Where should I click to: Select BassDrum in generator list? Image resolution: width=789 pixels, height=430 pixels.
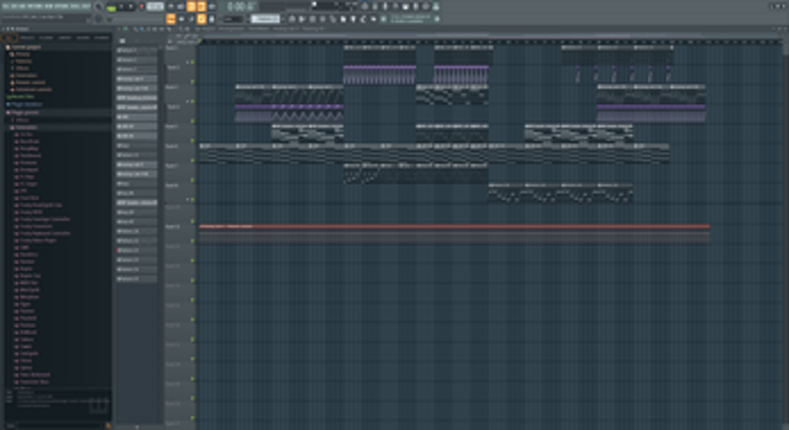[30, 142]
